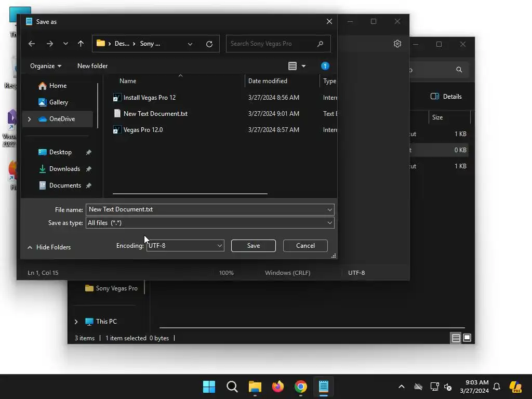Click the Install Vegas Pro 12 file icon
This screenshot has height=399, width=532.
117,98
